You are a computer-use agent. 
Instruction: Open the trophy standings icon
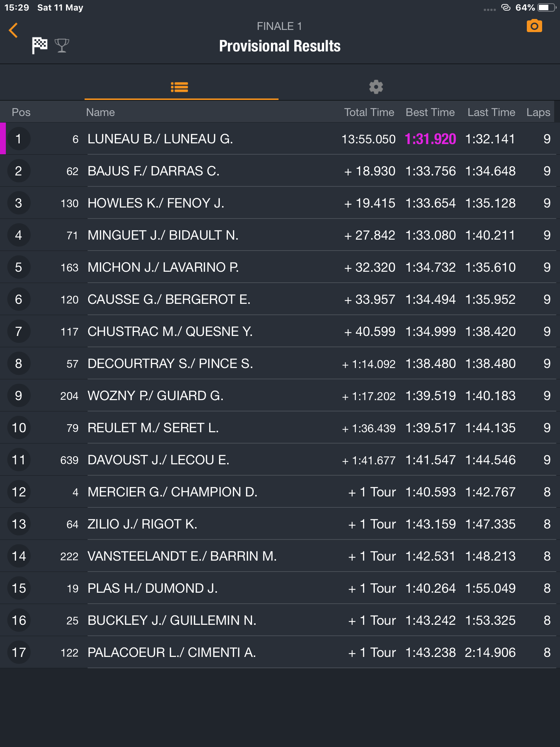[62, 46]
